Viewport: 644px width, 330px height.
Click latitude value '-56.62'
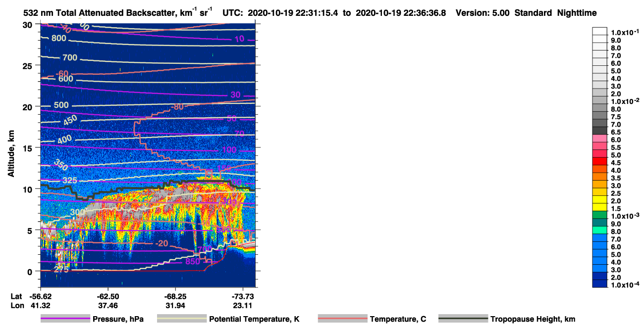click(x=40, y=296)
